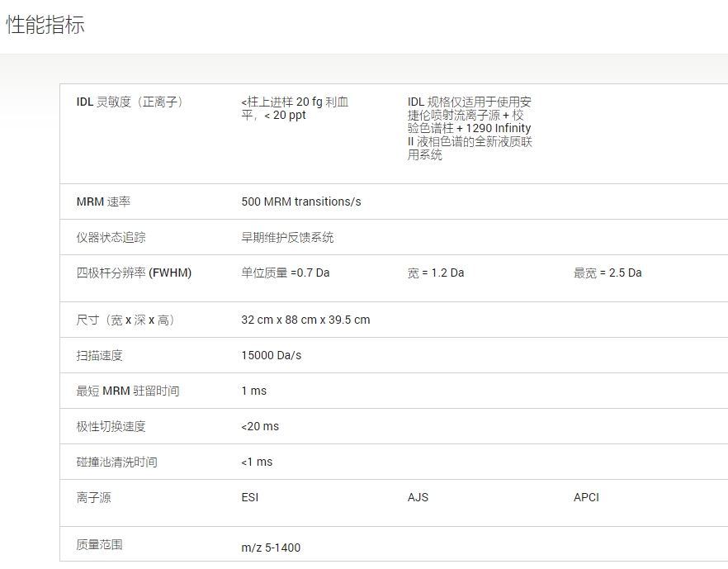Viewport: 728px width, 569px height.
Task: Select the '15000 Da/s' value
Action: click(x=271, y=355)
